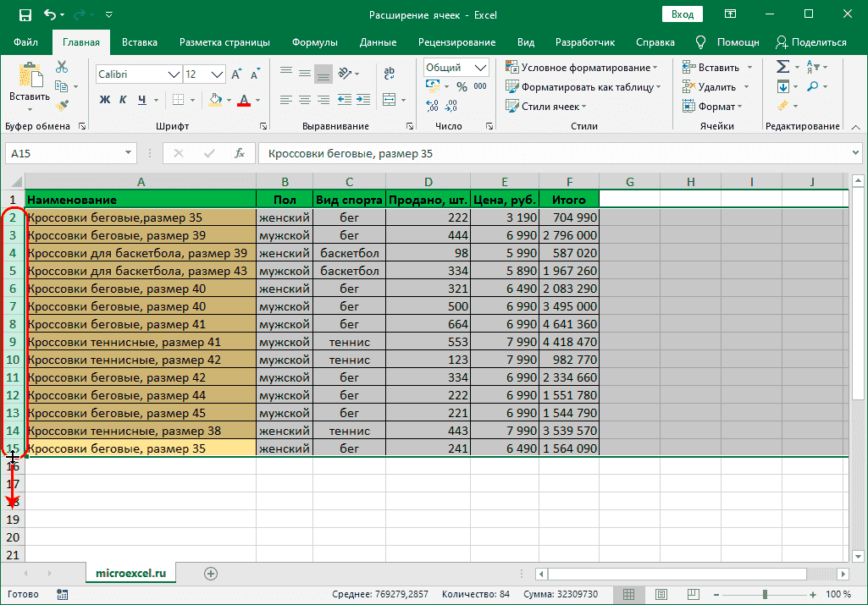Viewport: 868px width, 605px height.
Task: Click the AutoSum sigma icon
Action: (782, 68)
